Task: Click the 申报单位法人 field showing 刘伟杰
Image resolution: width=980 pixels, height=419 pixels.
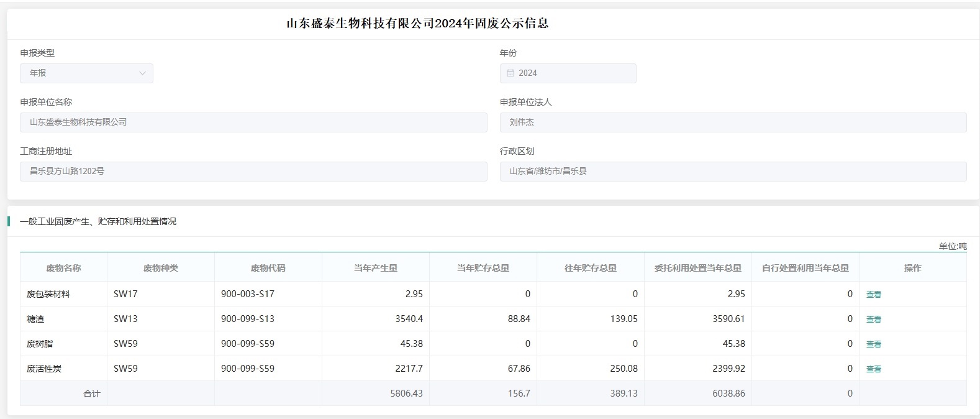Action: click(x=733, y=122)
